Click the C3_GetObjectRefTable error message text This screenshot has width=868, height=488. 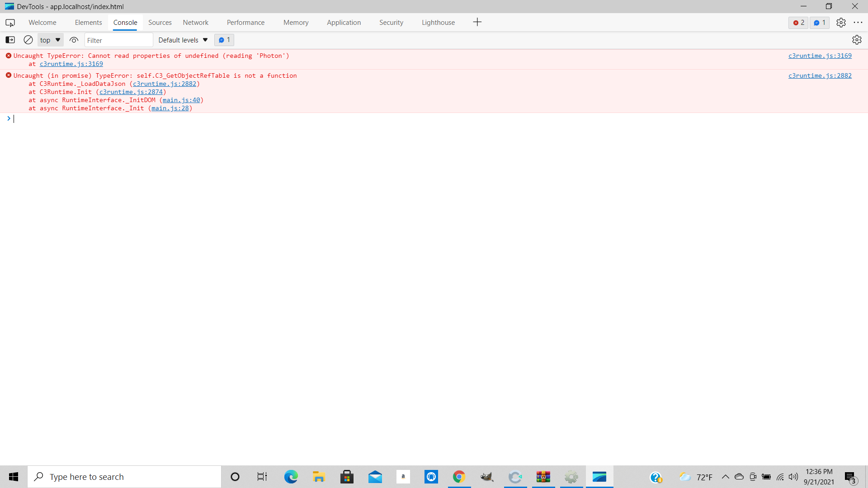[155, 75]
